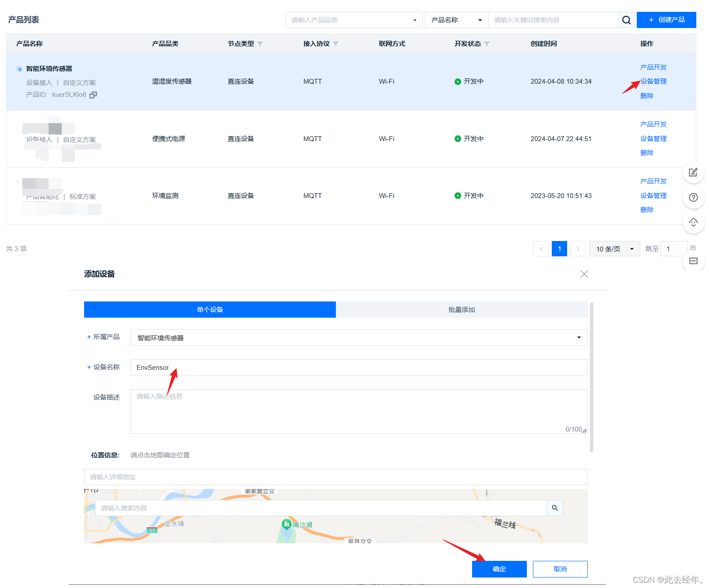Open the customer service headset floating icon

tap(693, 223)
